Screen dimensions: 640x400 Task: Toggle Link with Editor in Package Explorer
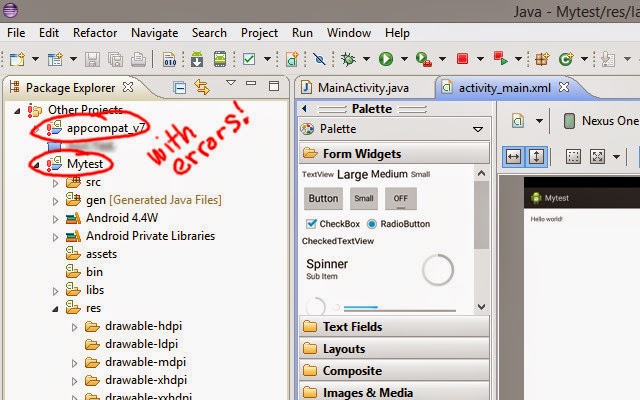point(202,87)
